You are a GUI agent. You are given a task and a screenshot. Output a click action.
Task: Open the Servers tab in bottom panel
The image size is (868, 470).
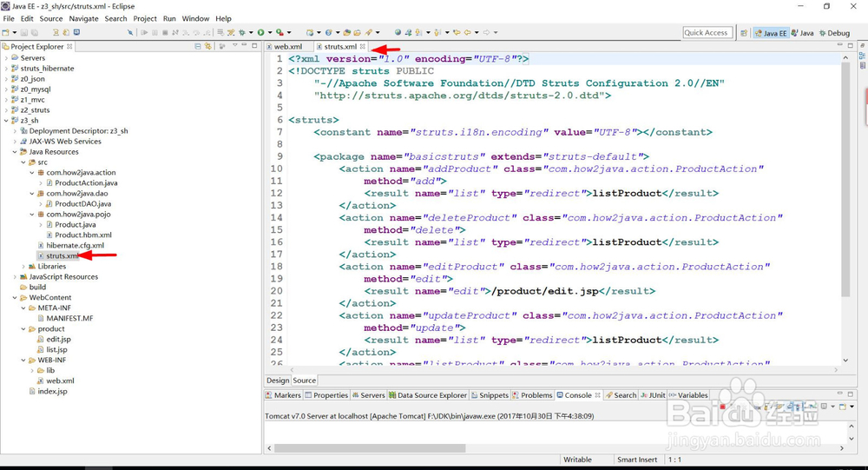click(368, 395)
